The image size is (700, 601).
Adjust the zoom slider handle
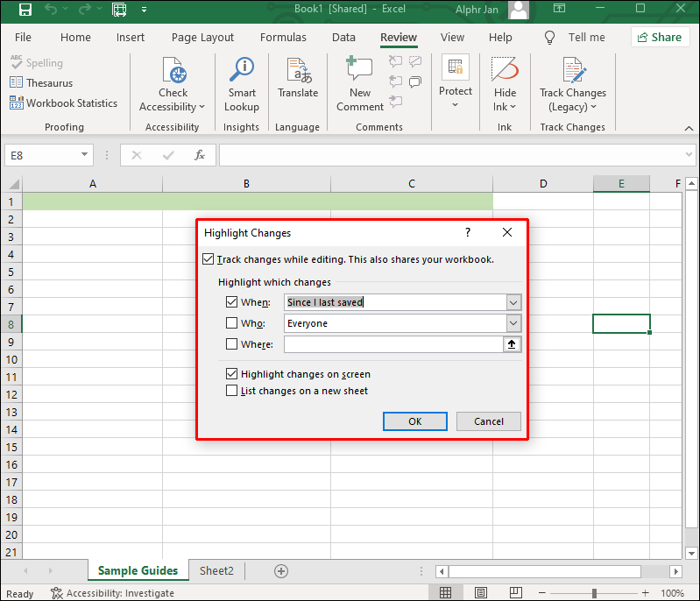pyautogui.click(x=594, y=593)
